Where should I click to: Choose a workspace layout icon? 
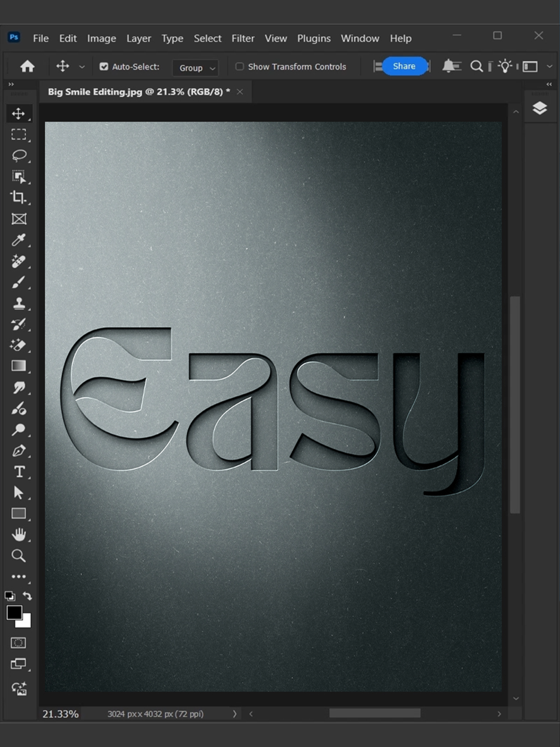point(530,66)
